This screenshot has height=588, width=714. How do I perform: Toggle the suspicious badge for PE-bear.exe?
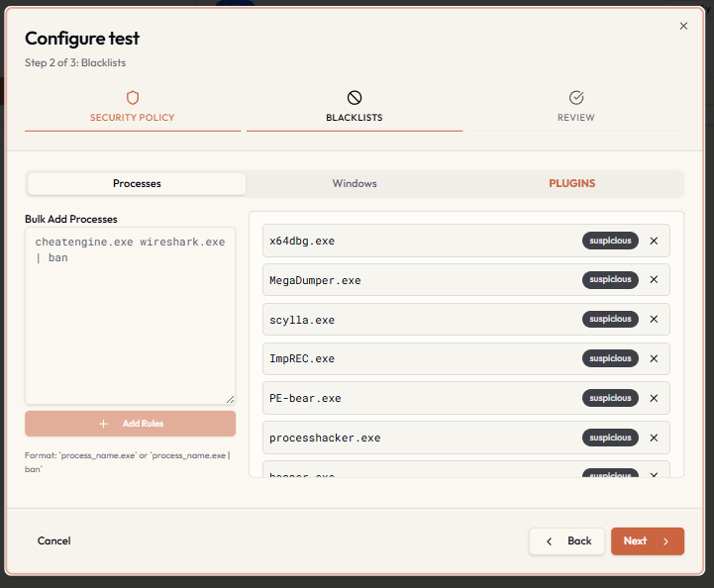610,398
